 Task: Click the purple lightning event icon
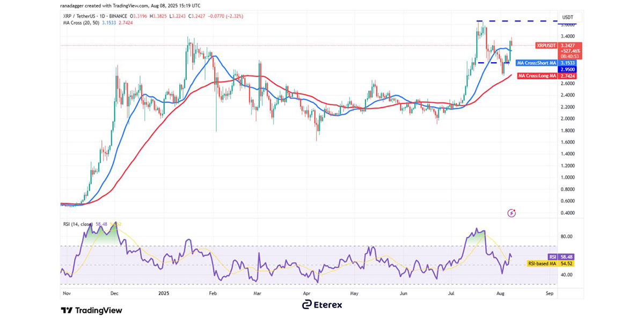(511, 213)
